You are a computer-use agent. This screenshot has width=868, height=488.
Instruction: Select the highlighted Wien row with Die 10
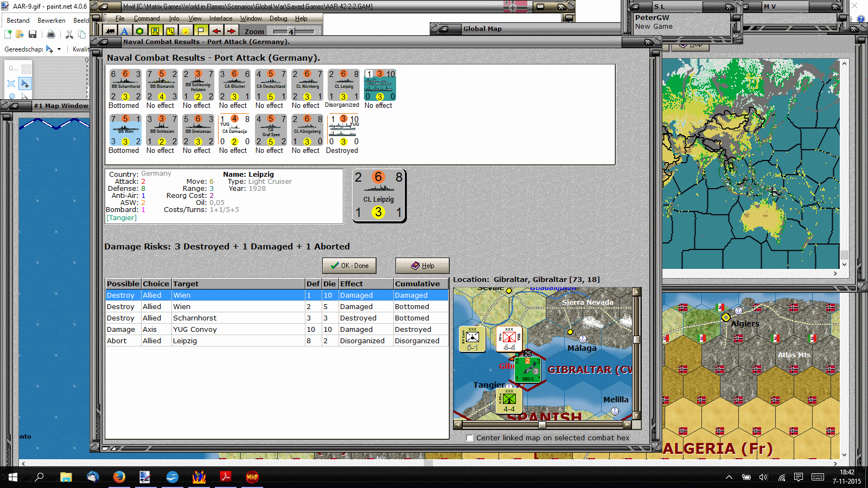(x=277, y=296)
